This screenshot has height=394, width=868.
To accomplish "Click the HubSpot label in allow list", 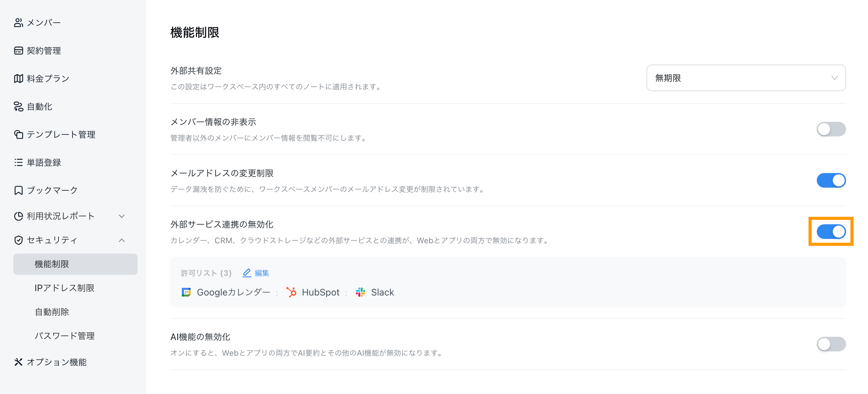I will pyautogui.click(x=321, y=292).
